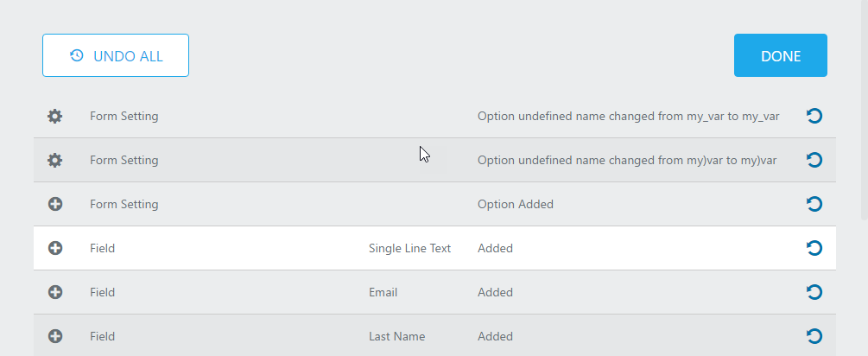The height and width of the screenshot is (356, 868).
Task: Select the 'my_var to my_var' change description
Action: point(628,117)
